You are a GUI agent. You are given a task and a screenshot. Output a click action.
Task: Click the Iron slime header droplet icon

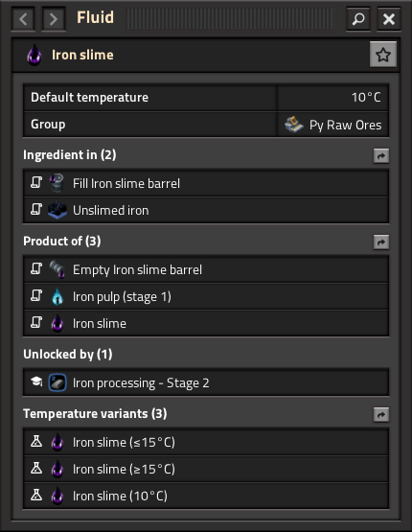click(x=34, y=55)
